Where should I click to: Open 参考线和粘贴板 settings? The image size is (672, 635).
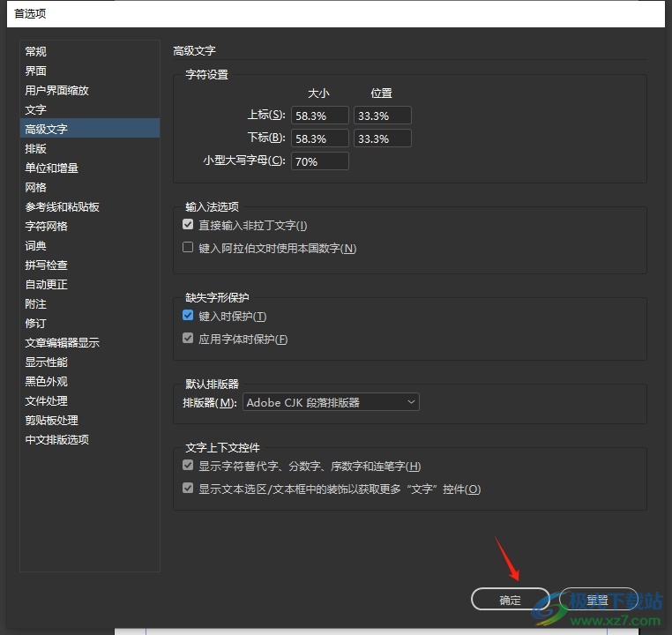click(90, 207)
